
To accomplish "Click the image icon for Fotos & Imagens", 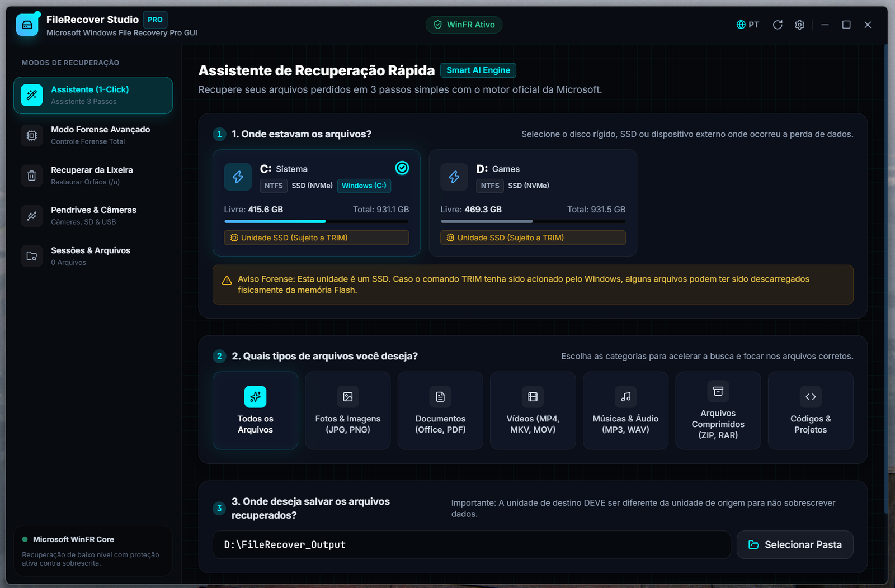I will pyautogui.click(x=348, y=397).
